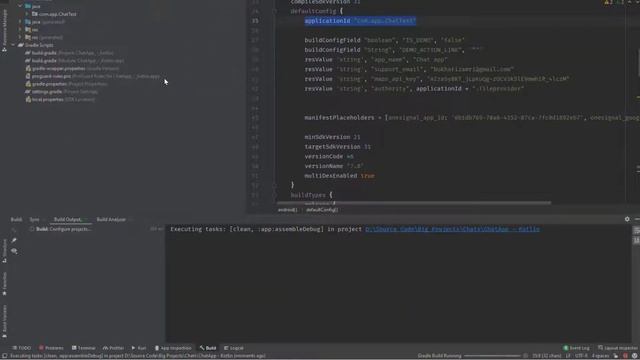Open the Event Log
640x360 pixels.
click(x=576, y=348)
